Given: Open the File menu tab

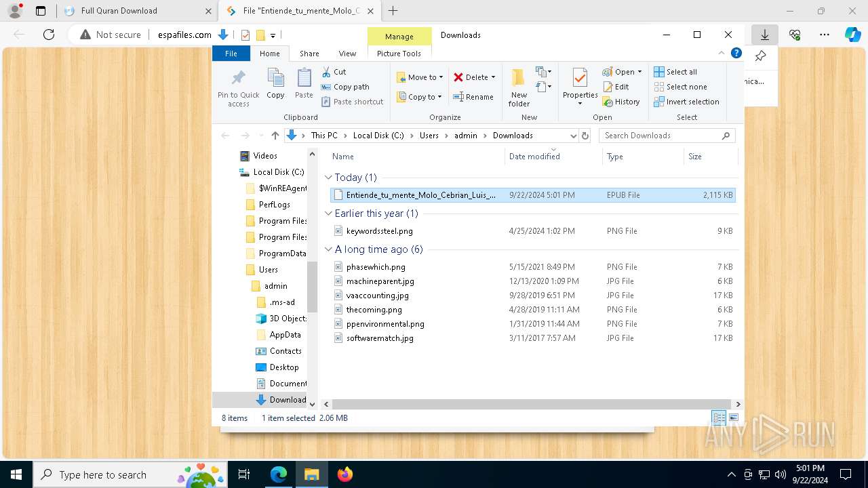Looking at the screenshot, I should [231, 54].
